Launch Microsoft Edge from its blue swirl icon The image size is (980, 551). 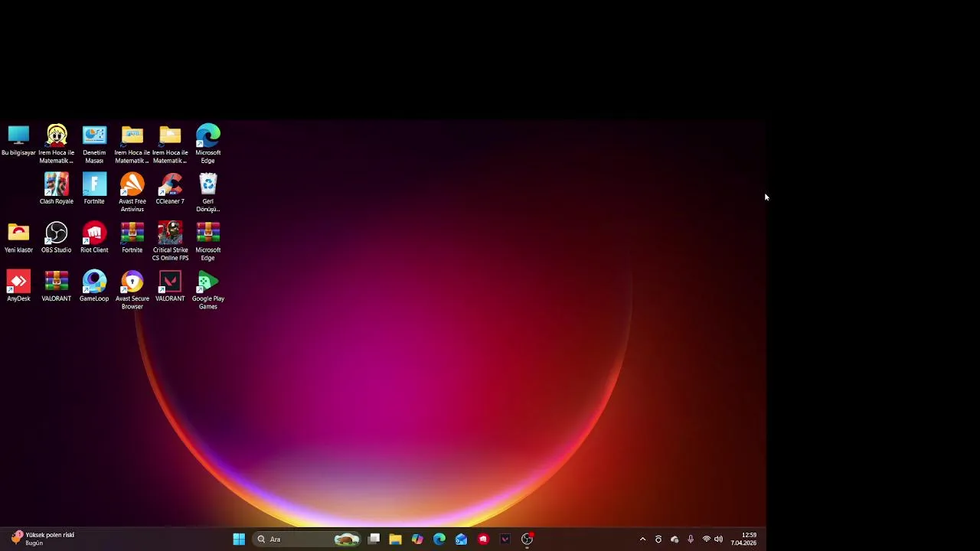coord(207,144)
